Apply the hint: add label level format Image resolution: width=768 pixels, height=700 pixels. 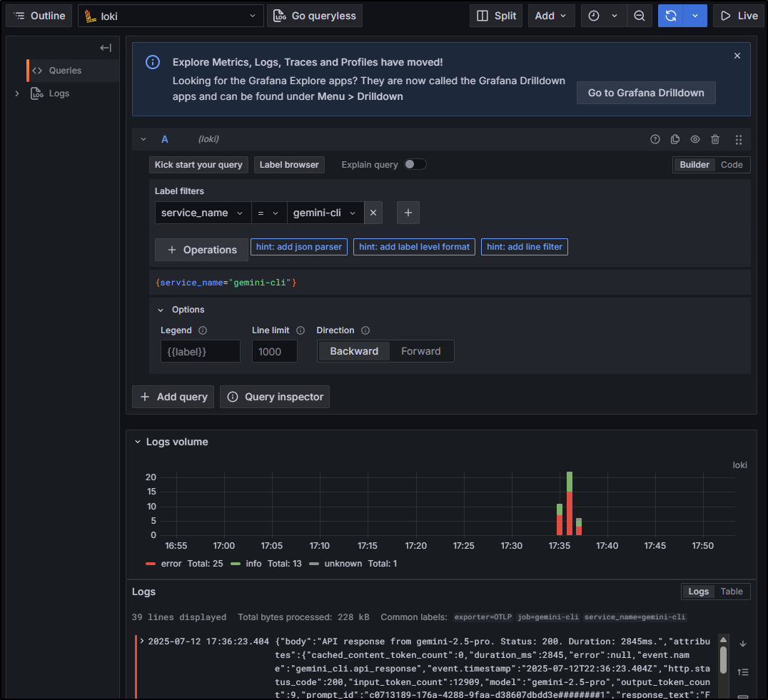pos(415,247)
